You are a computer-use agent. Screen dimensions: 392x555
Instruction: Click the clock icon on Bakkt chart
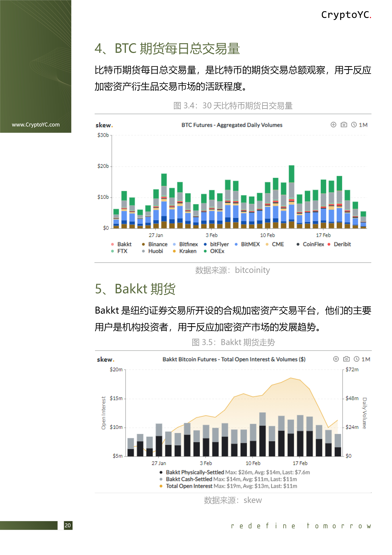356,359
